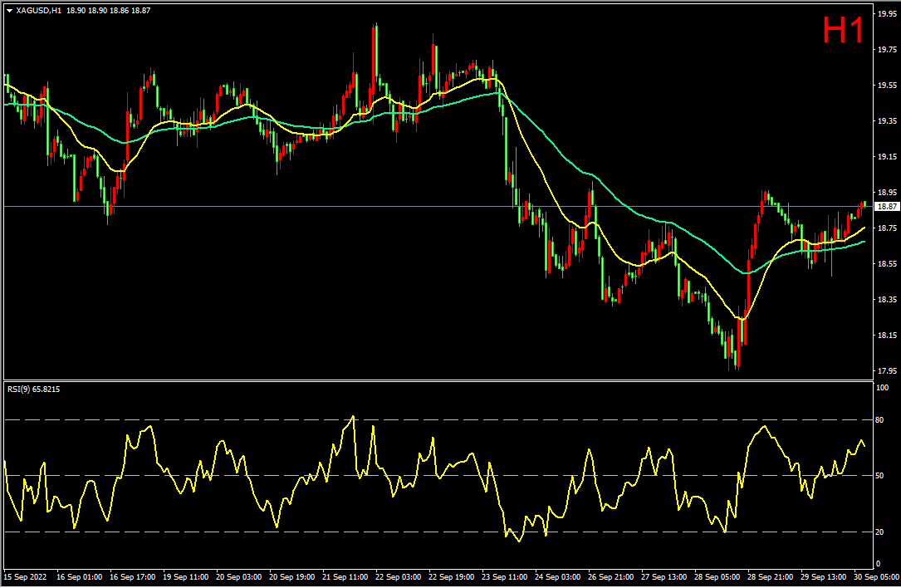Select the 16 Sep 01:00 time label
This screenshot has height=588, width=901.
[79, 576]
